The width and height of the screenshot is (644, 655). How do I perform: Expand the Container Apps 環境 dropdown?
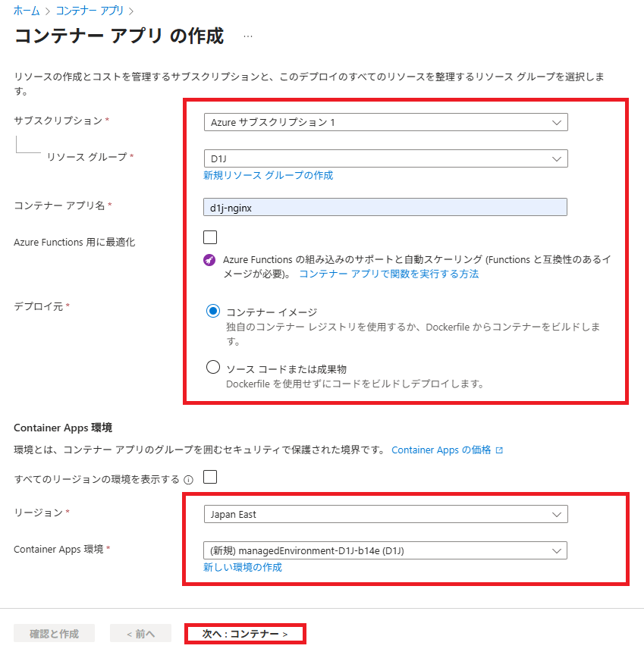tap(385, 550)
